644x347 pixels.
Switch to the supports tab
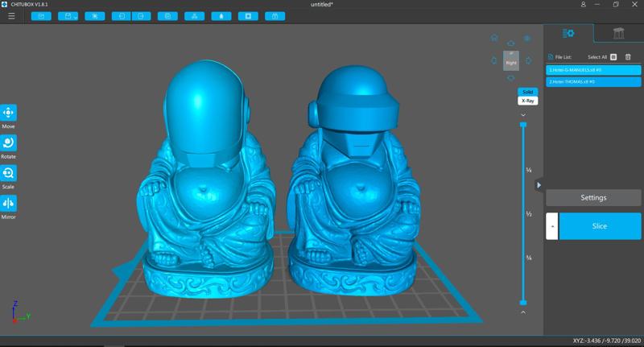618,33
